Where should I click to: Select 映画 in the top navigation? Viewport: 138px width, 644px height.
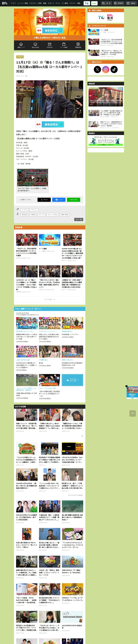(45, 3)
